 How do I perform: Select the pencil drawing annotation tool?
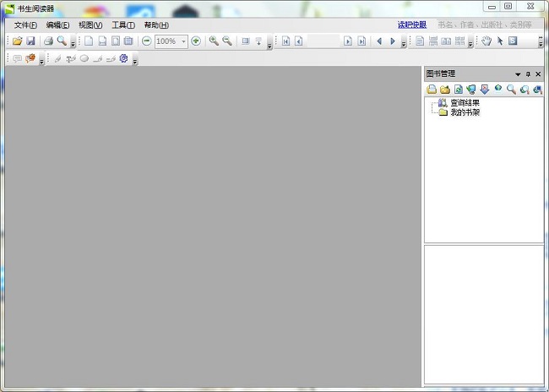pos(57,58)
